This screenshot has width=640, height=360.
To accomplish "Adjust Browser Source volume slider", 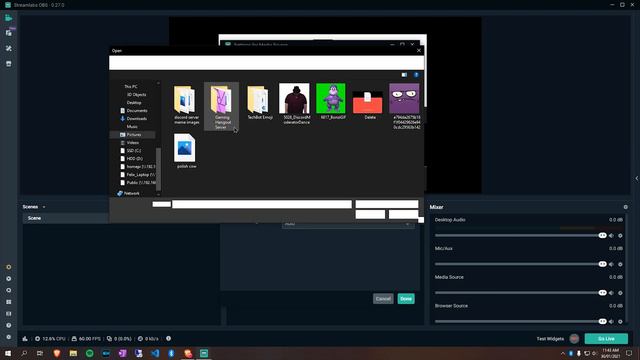I will (520, 321).
